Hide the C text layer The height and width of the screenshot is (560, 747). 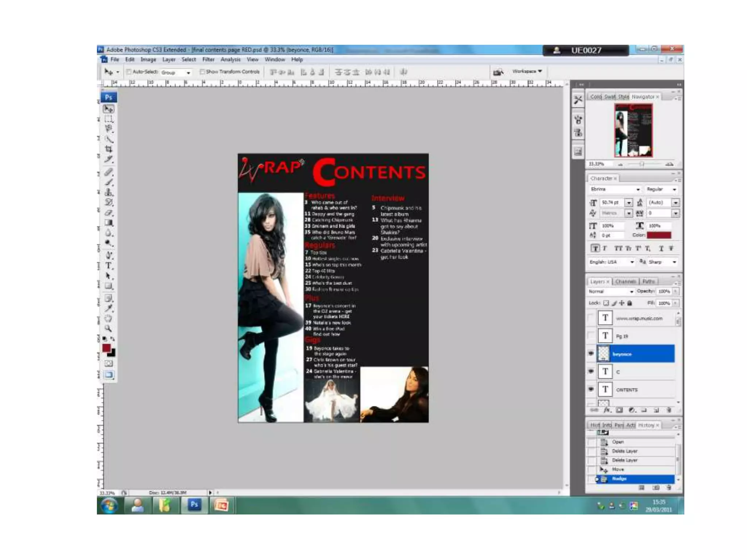(x=591, y=372)
